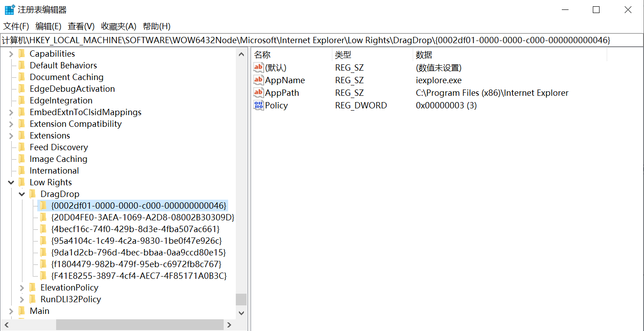The height and width of the screenshot is (331, 644).
Task: Click the iexplore.exe data cell
Action: (x=439, y=80)
